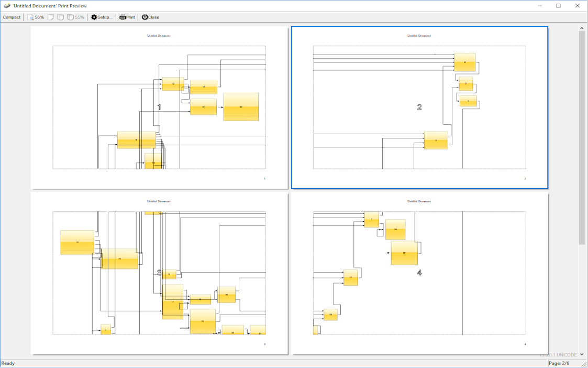The width and height of the screenshot is (588, 368).
Task: Select the page 3 preview
Action: coord(159,273)
